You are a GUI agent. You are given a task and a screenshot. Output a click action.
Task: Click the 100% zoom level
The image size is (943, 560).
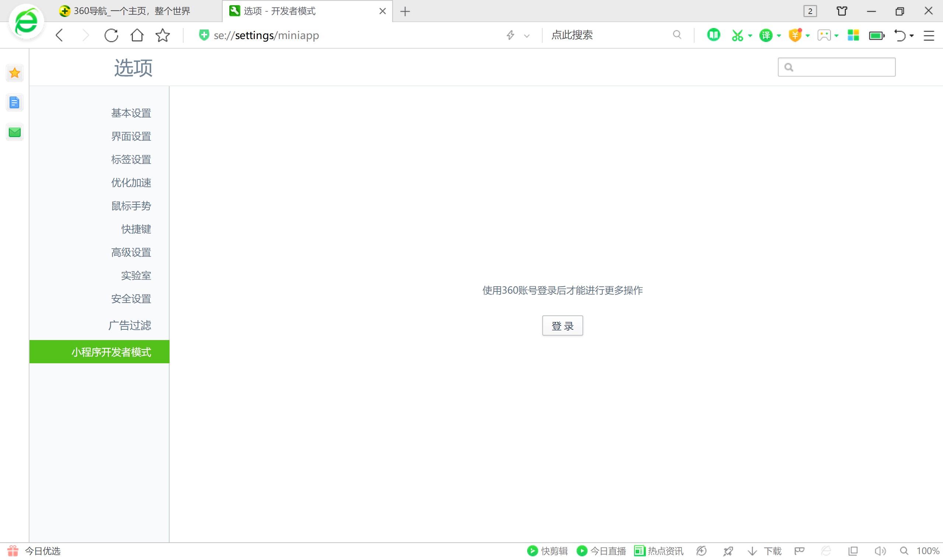928,551
